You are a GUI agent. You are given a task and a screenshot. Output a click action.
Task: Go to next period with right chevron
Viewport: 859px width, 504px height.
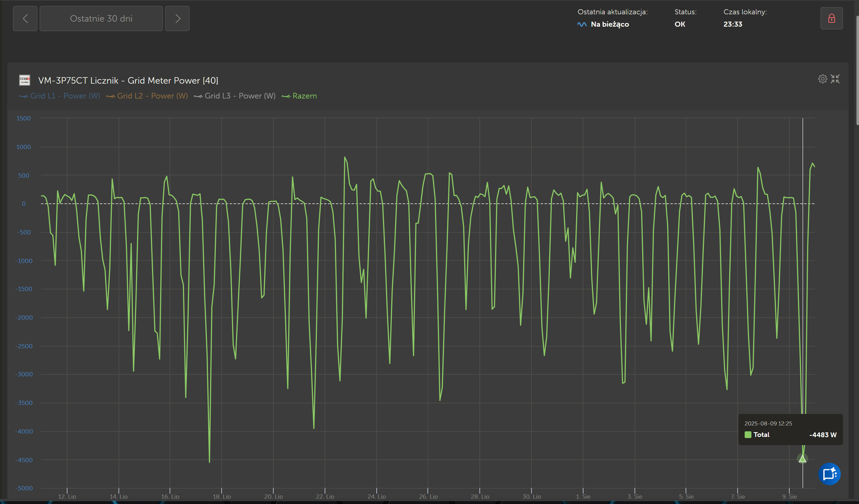coord(177,19)
